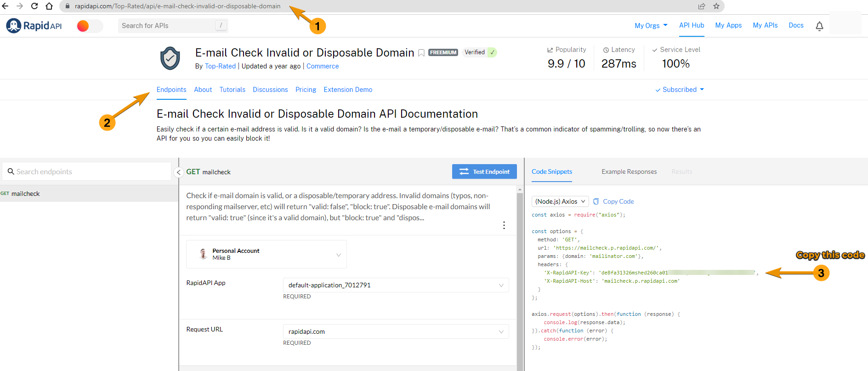Image resolution: width=868 pixels, height=371 pixels.
Task: Toggle the dark mode theme switch
Action: point(90,26)
